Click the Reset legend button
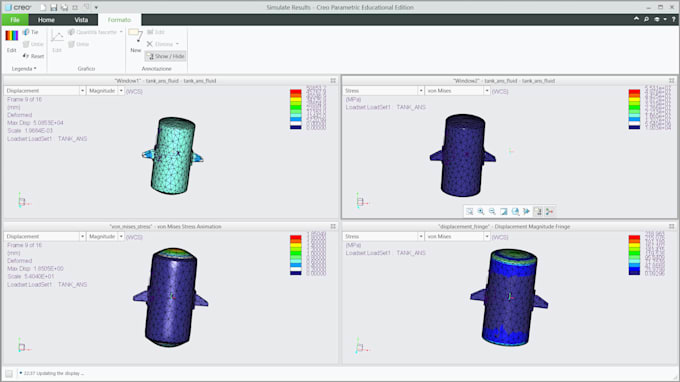680x382 pixels. 33,56
